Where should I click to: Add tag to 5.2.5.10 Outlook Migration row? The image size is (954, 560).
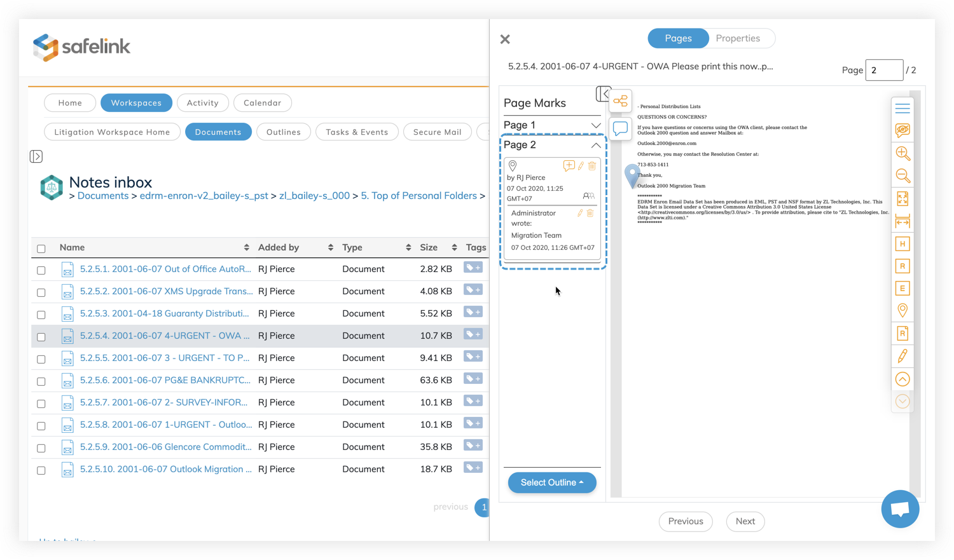(473, 468)
